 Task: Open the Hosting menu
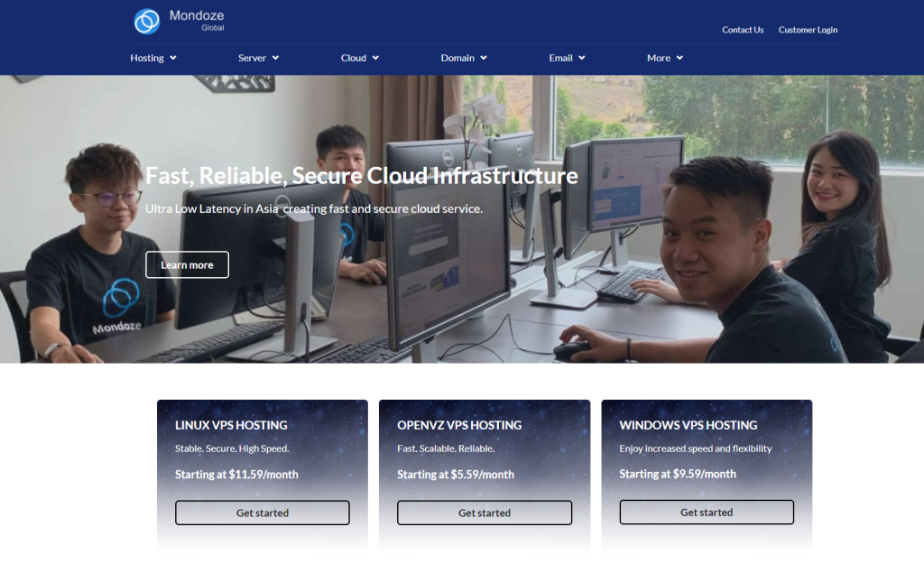[153, 58]
